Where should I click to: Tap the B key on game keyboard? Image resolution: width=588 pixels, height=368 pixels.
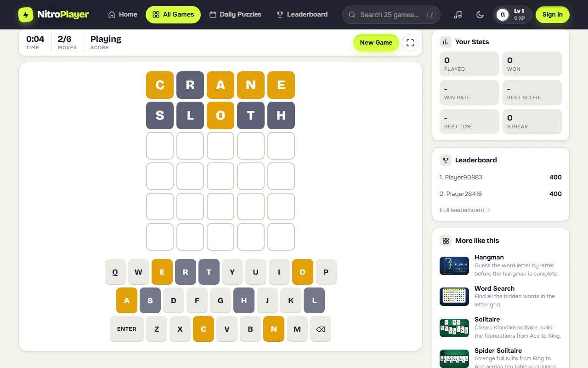[x=250, y=329]
